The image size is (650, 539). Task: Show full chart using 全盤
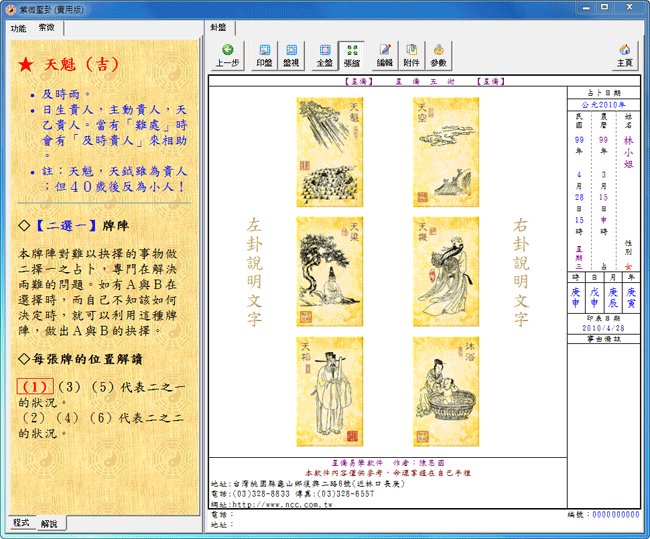(325, 56)
